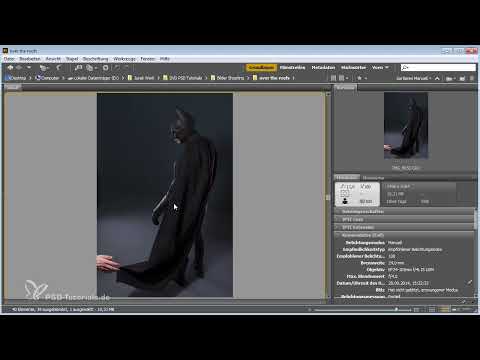
Task: Click the search magnifier icon
Action: coord(405,68)
